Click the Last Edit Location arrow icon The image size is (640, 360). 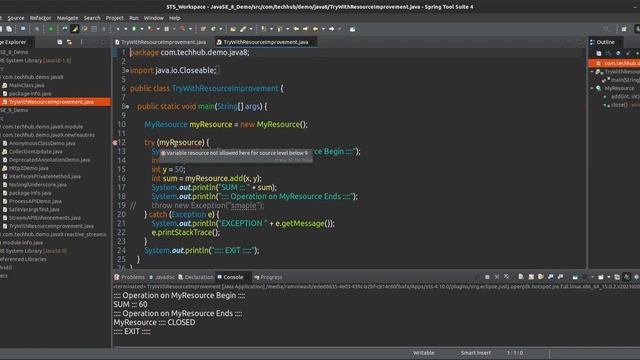296,29
